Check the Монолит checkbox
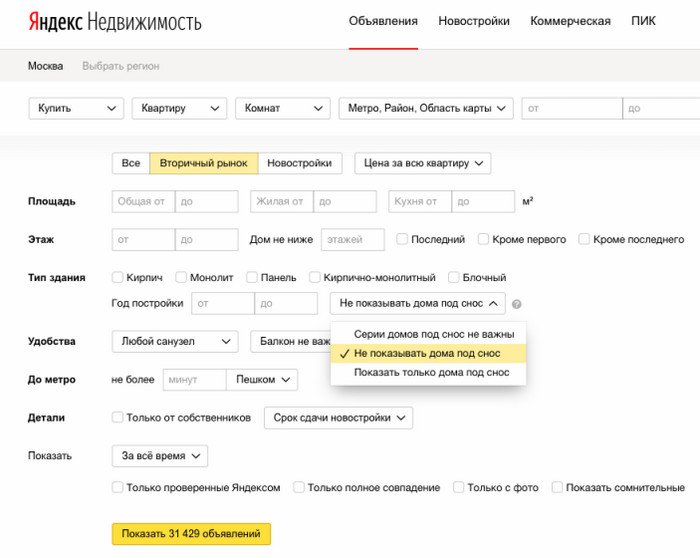 coord(181,277)
